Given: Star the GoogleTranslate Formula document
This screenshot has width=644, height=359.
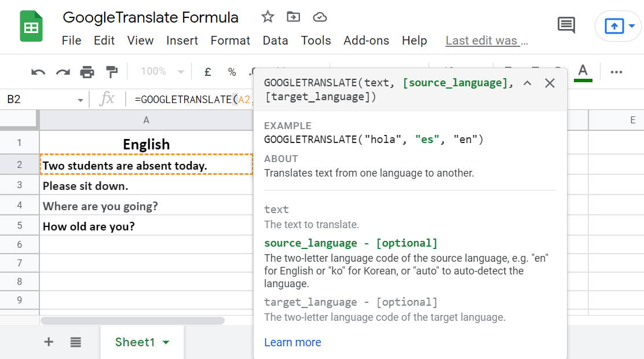Looking at the screenshot, I should [267, 17].
